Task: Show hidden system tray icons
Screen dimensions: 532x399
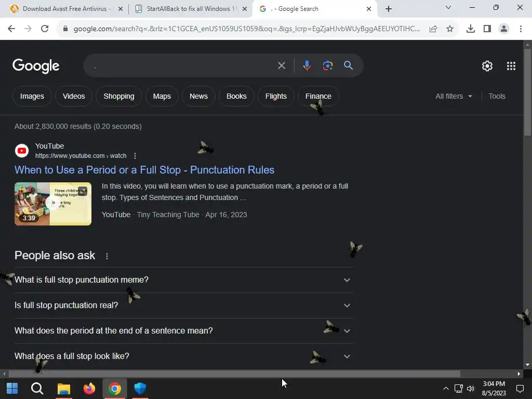Action: tap(446, 389)
